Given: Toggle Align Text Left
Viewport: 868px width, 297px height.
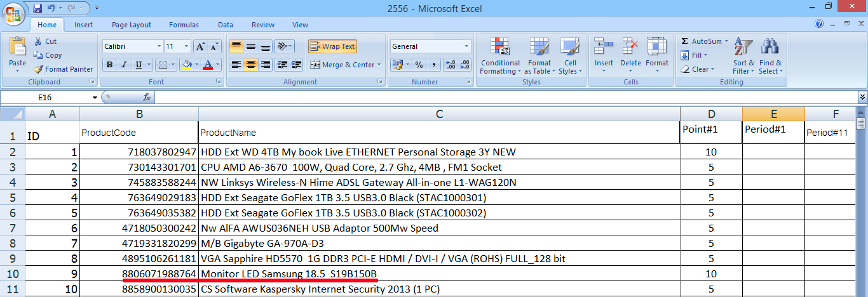Looking at the screenshot, I should point(236,65).
